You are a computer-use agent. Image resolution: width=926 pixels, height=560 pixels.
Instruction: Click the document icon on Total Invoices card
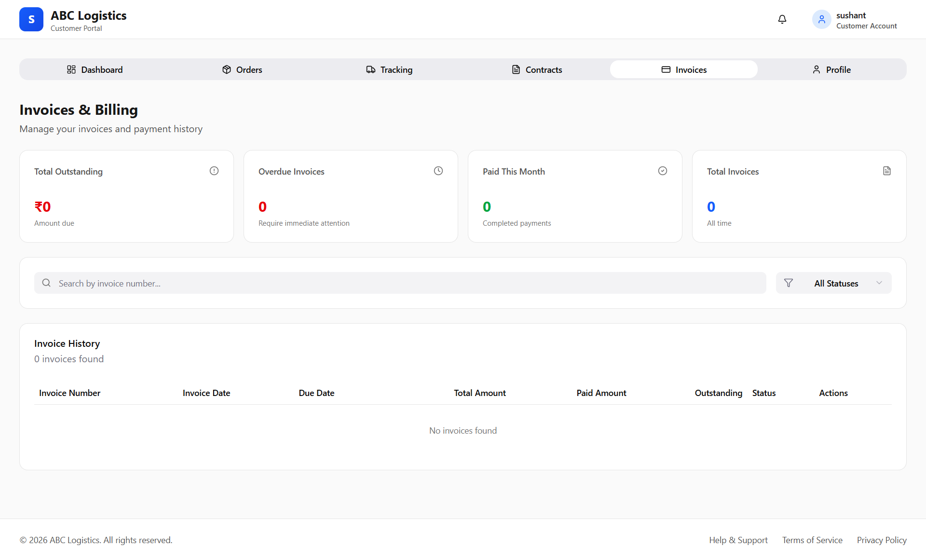[x=886, y=171]
